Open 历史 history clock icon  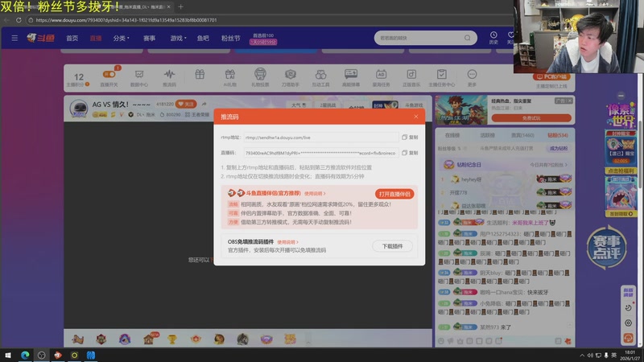493,38
